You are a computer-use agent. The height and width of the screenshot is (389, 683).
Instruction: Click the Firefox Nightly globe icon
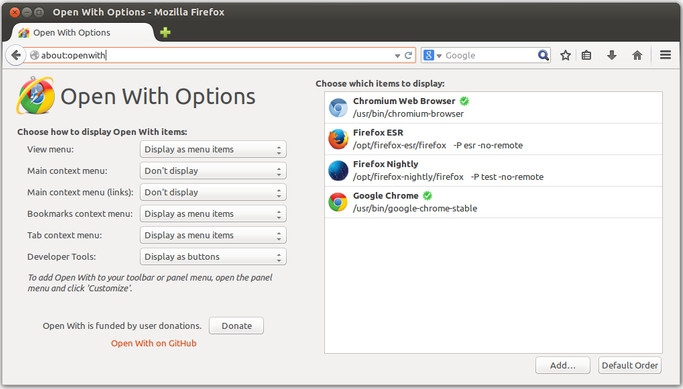(338, 171)
